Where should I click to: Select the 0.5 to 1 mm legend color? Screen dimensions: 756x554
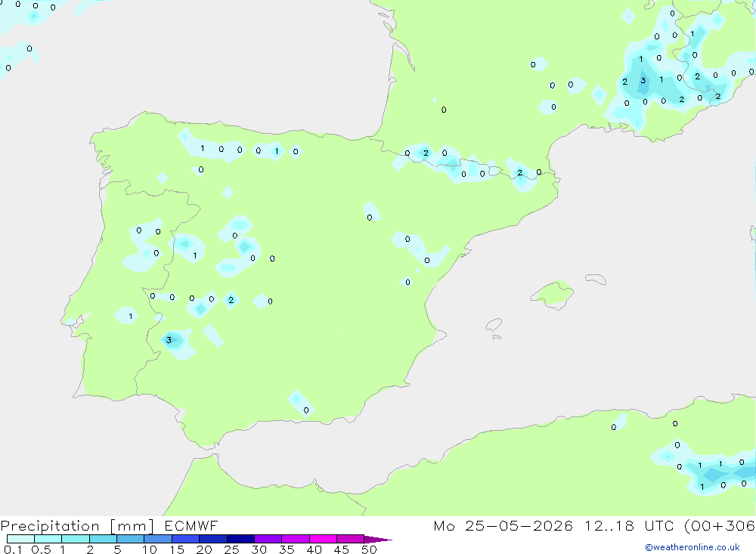tap(48, 539)
